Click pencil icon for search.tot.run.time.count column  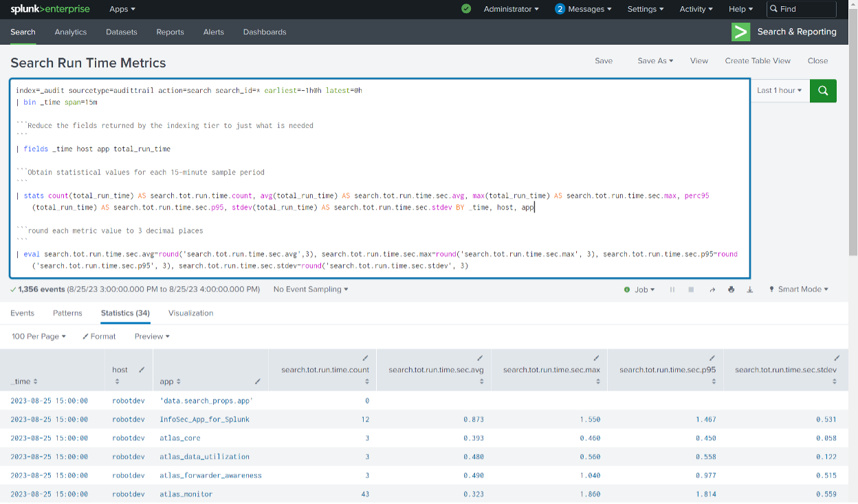coord(365,358)
